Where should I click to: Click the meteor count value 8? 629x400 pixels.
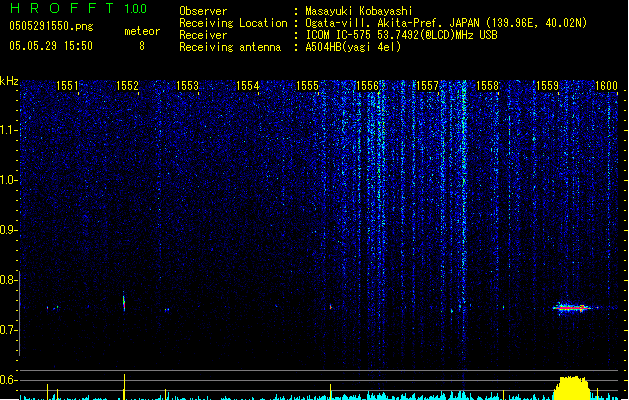pos(142,46)
